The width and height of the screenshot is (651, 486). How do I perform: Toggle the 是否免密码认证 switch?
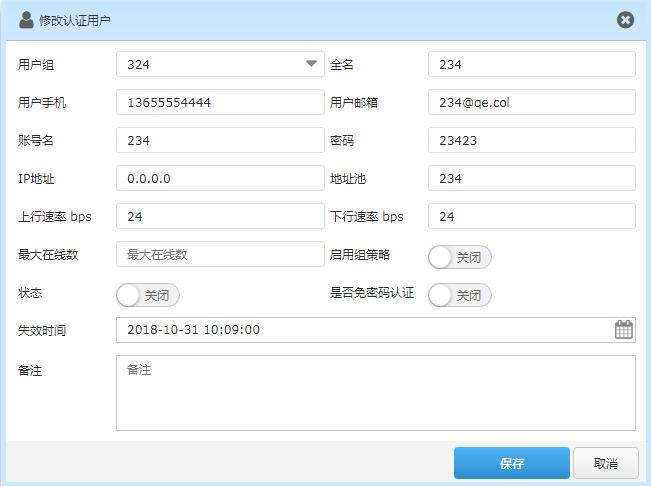click(x=460, y=295)
